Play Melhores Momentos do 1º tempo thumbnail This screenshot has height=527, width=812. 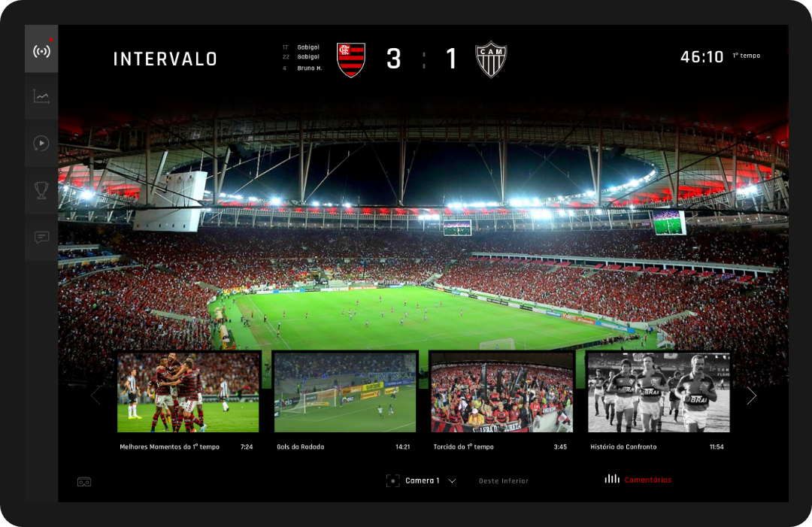(188, 392)
